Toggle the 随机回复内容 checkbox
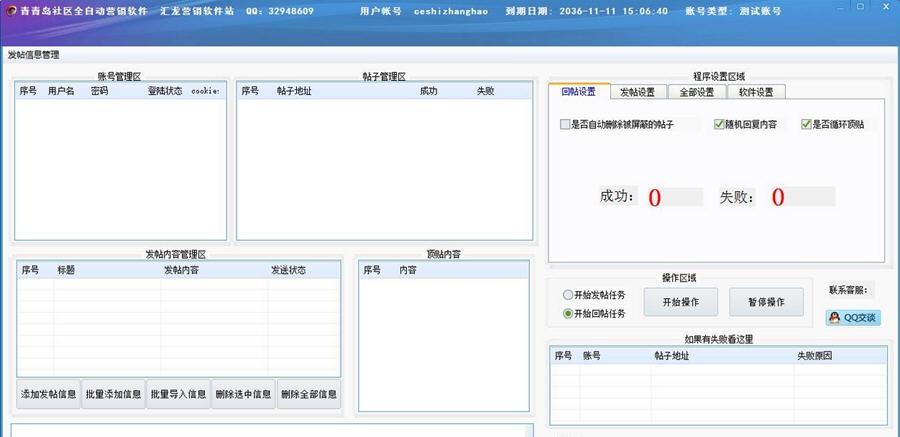This screenshot has width=900, height=437. coord(719,124)
